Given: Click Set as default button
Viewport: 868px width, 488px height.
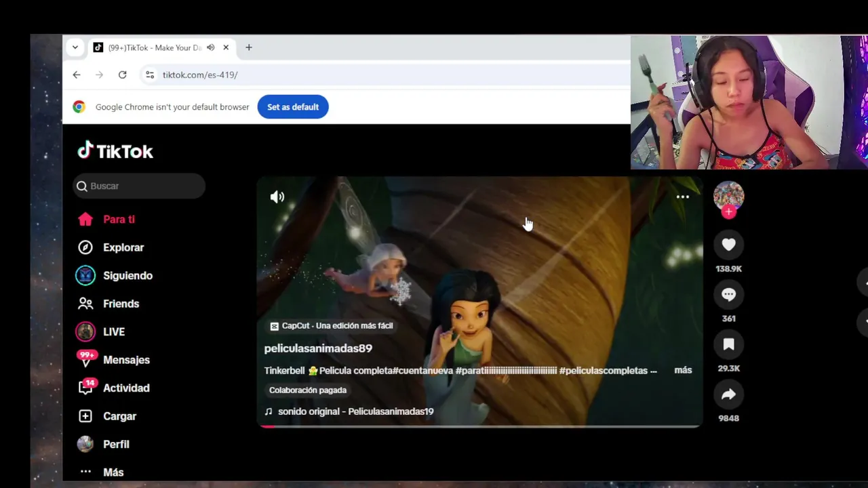Looking at the screenshot, I should pos(293,107).
